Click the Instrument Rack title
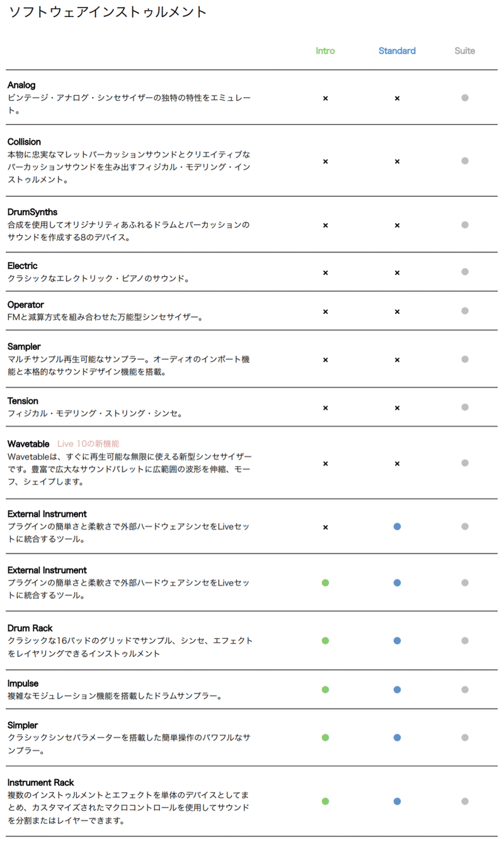The width and height of the screenshot is (504, 851). (41, 782)
